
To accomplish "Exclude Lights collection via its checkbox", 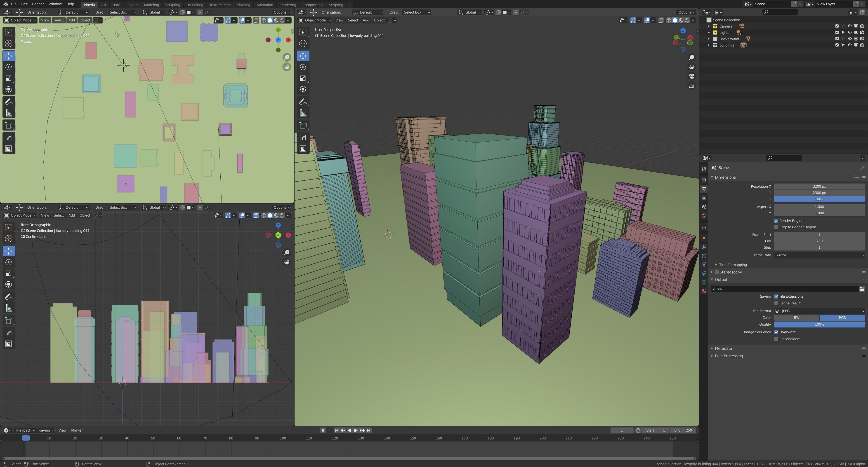I will click(837, 33).
